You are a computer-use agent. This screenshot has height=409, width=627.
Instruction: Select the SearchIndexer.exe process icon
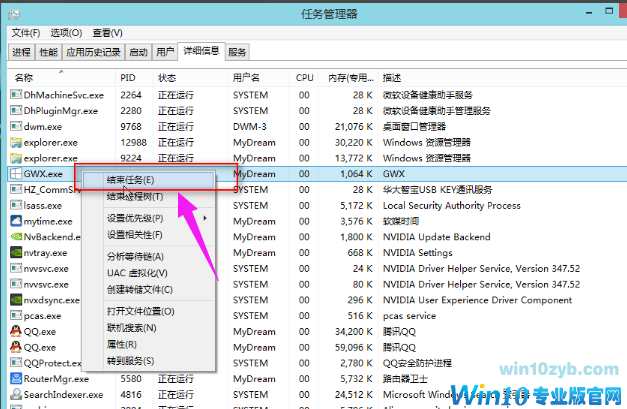point(15,395)
